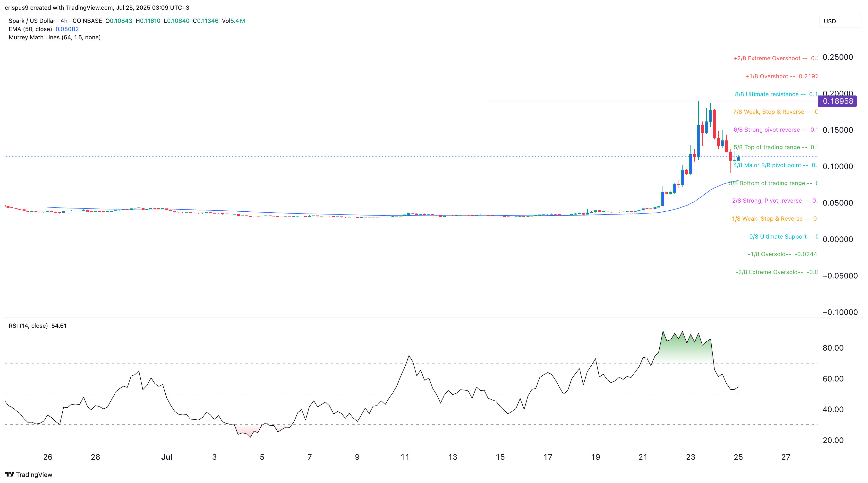Click the 1/8 Weak, Stop & Reverse label
The height and width of the screenshot is (483, 868).
pyautogui.click(x=774, y=219)
